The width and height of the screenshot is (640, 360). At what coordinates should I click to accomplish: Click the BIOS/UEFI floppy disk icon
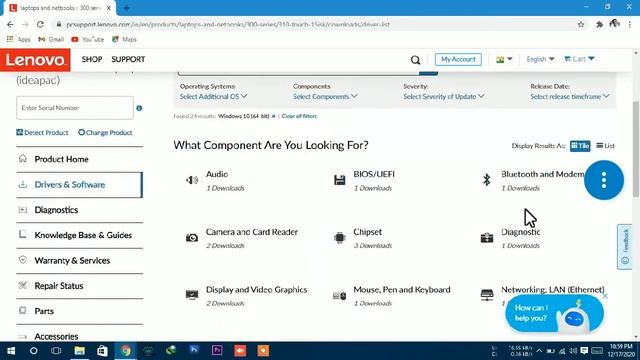(339, 180)
